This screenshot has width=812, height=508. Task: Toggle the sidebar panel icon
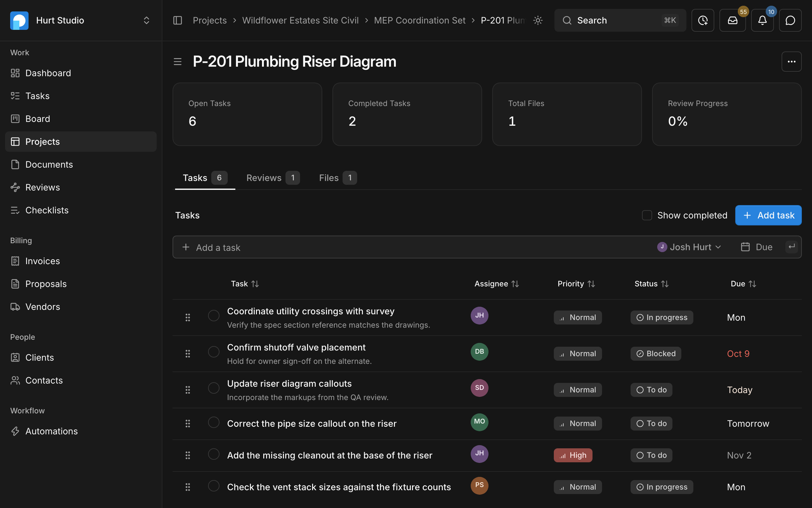(178, 21)
